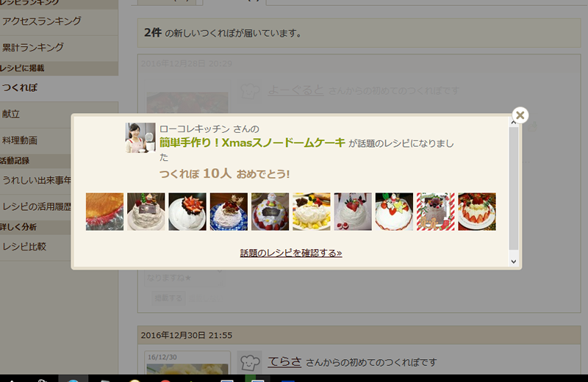Close the popup with the X icon
Image resolution: width=588 pixels, height=382 pixels.
point(520,115)
